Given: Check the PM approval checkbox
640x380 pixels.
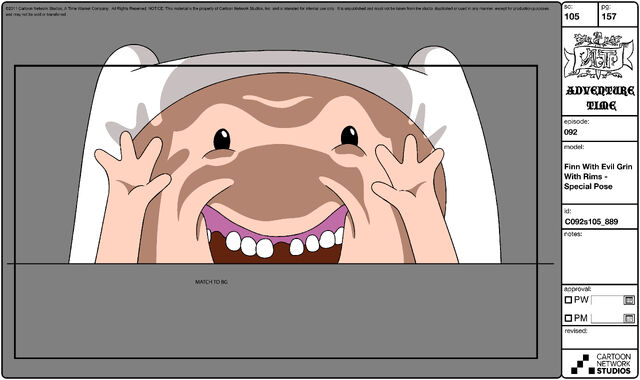Looking at the screenshot, I should click(x=568, y=318).
